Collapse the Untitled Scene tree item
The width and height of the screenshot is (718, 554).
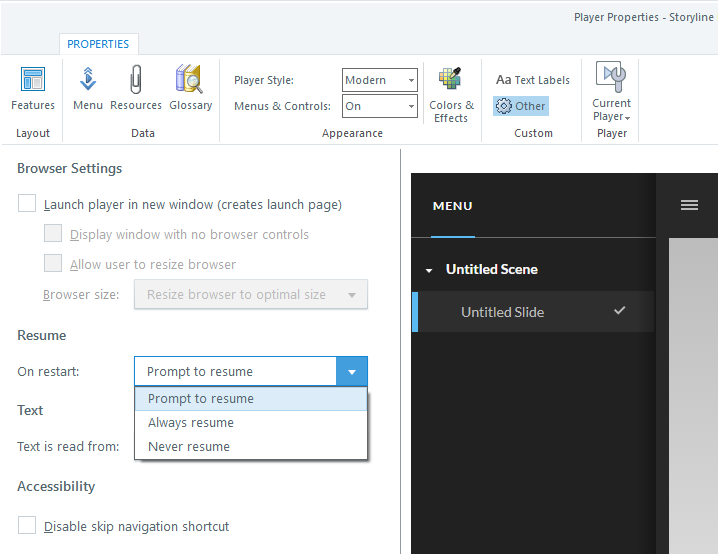tap(429, 270)
